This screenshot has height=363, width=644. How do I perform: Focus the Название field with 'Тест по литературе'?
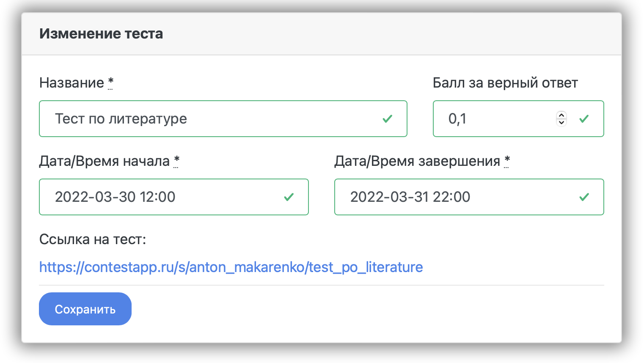coord(212,119)
